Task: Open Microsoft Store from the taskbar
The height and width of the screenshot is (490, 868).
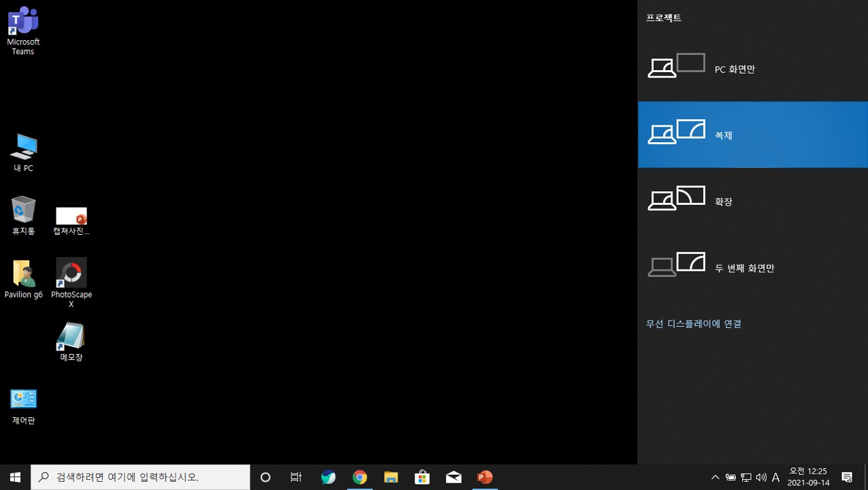Action: [x=422, y=477]
